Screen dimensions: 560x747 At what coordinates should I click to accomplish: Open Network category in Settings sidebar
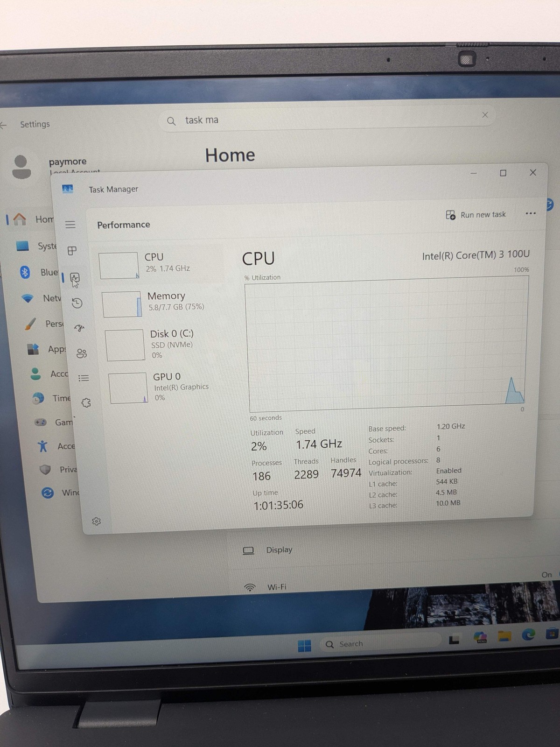(x=41, y=298)
